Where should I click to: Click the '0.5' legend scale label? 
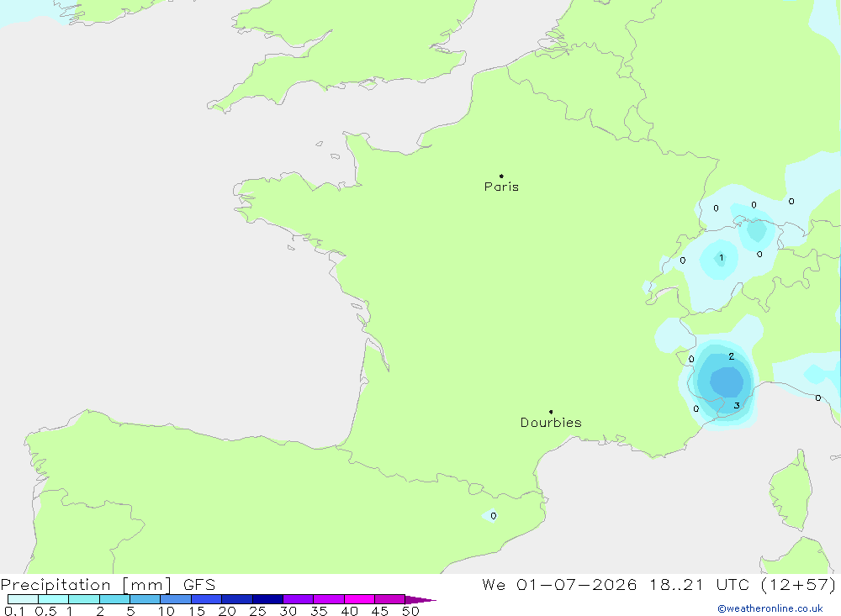[x=45, y=611]
